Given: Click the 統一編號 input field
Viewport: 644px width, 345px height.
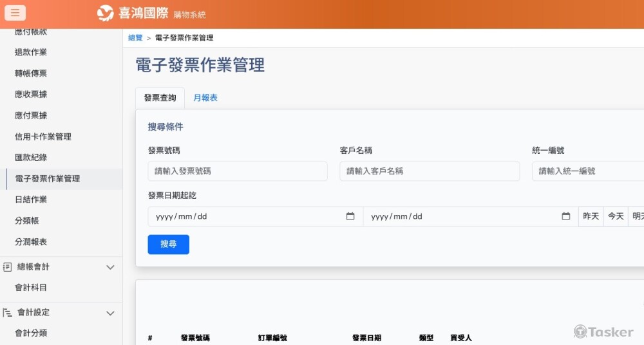Looking at the screenshot, I should point(587,171).
